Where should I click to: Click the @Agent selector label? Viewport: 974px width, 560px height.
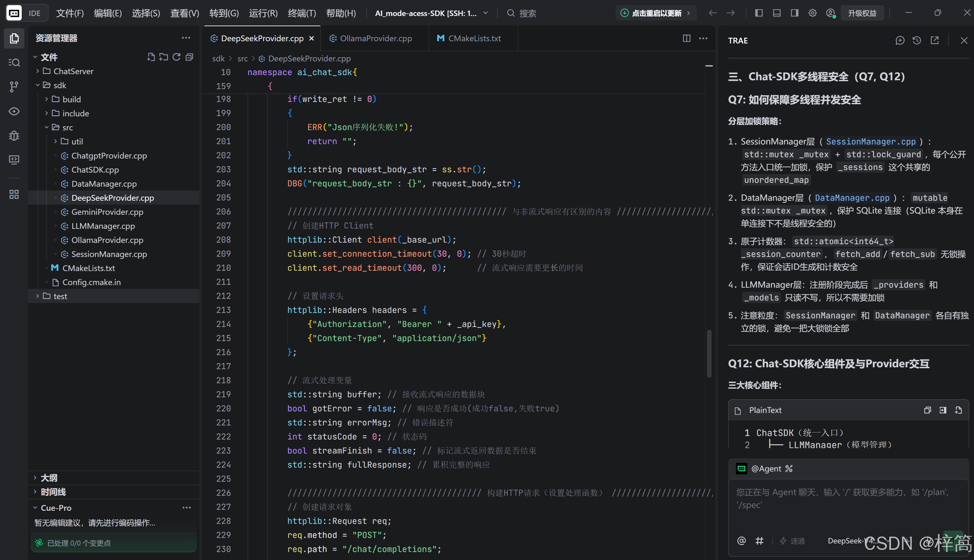coord(766,469)
